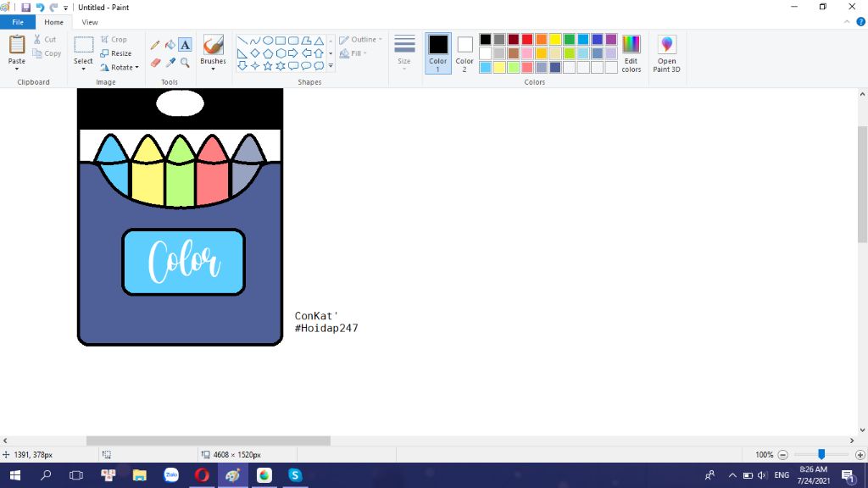Open taskbar Search

(x=46, y=475)
